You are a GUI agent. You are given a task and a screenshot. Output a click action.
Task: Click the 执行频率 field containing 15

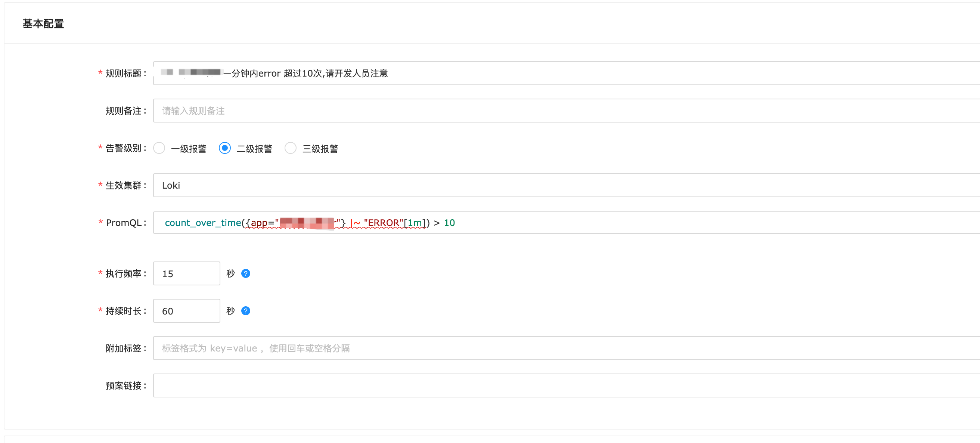click(x=186, y=274)
